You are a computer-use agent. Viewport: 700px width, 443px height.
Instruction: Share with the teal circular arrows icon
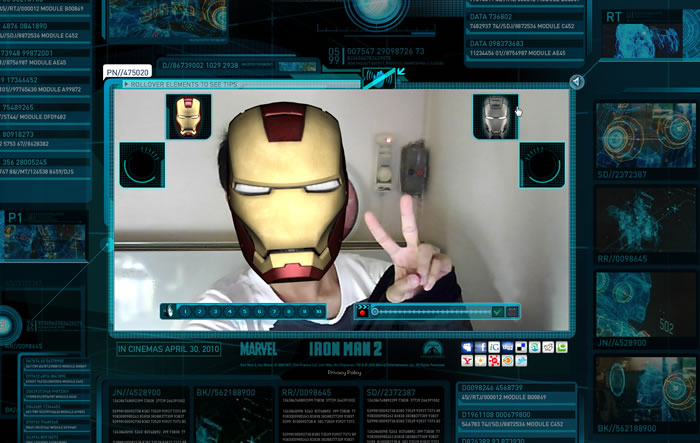click(x=534, y=347)
